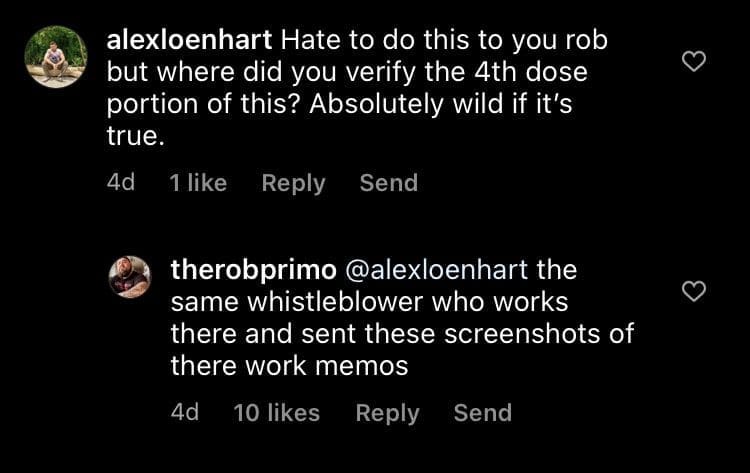Visit the therobprimo username link
The image size is (750, 473).
pos(253,269)
